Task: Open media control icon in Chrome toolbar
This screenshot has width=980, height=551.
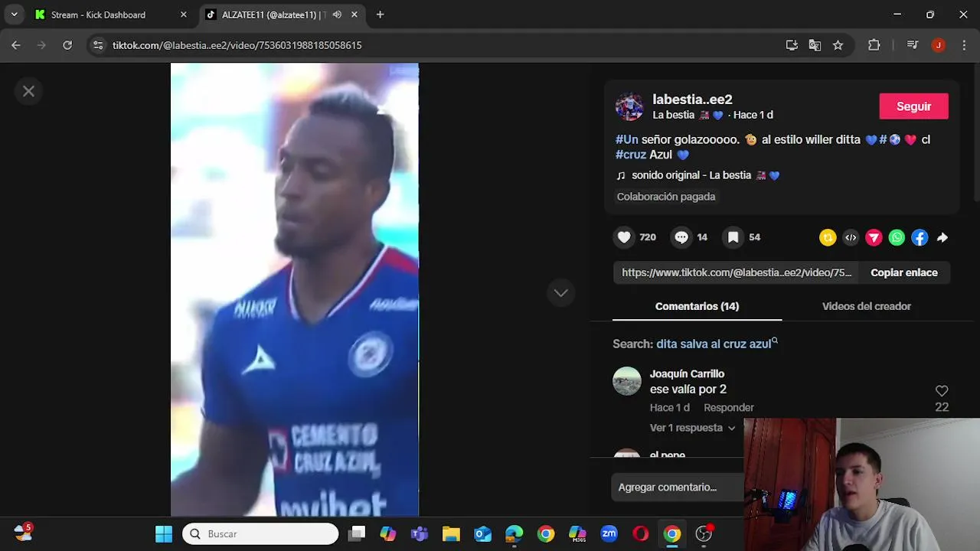Action: tap(913, 45)
